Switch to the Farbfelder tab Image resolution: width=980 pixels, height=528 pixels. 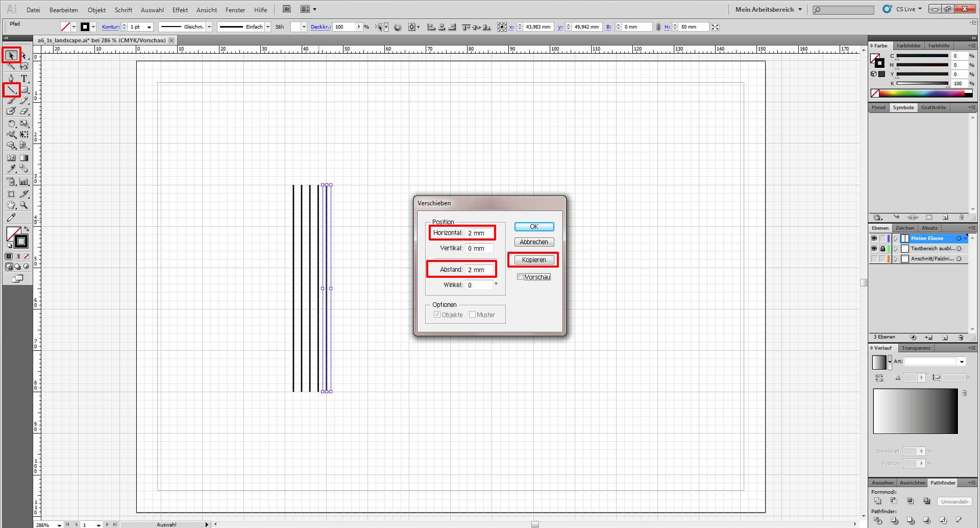[909, 46]
